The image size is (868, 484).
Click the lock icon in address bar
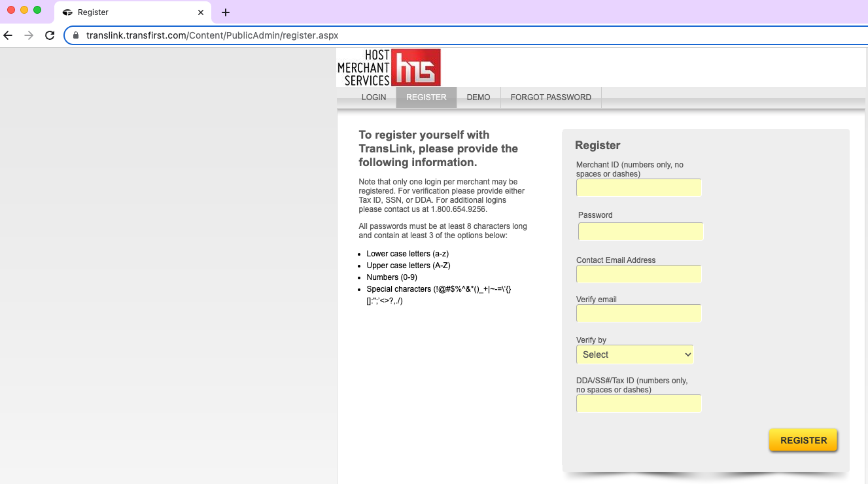pos(76,35)
